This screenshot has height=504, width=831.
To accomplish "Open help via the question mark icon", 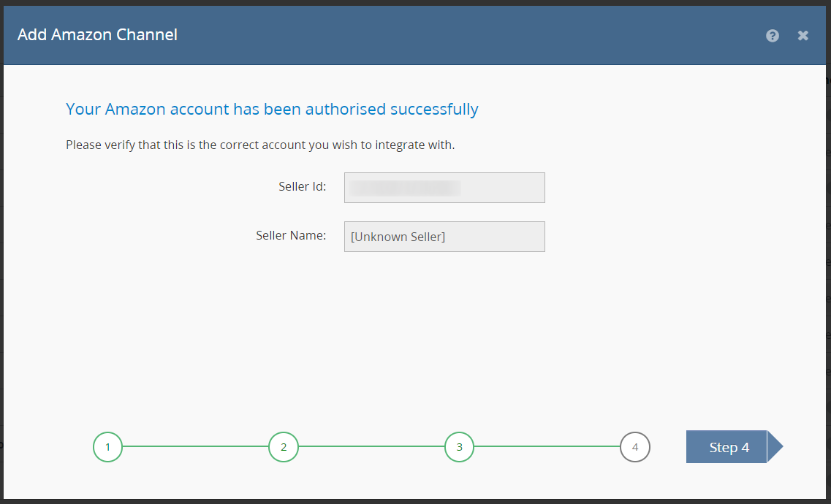I will click(x=773, y=36).
